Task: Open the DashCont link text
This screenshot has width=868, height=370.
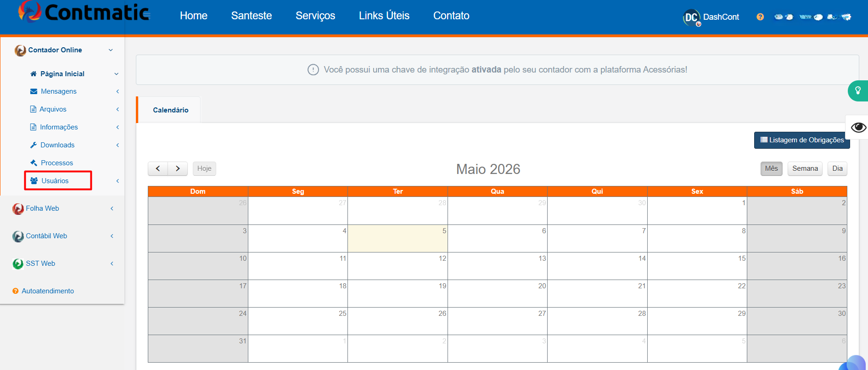Action: pyautogui.click(x=721, y=17)
